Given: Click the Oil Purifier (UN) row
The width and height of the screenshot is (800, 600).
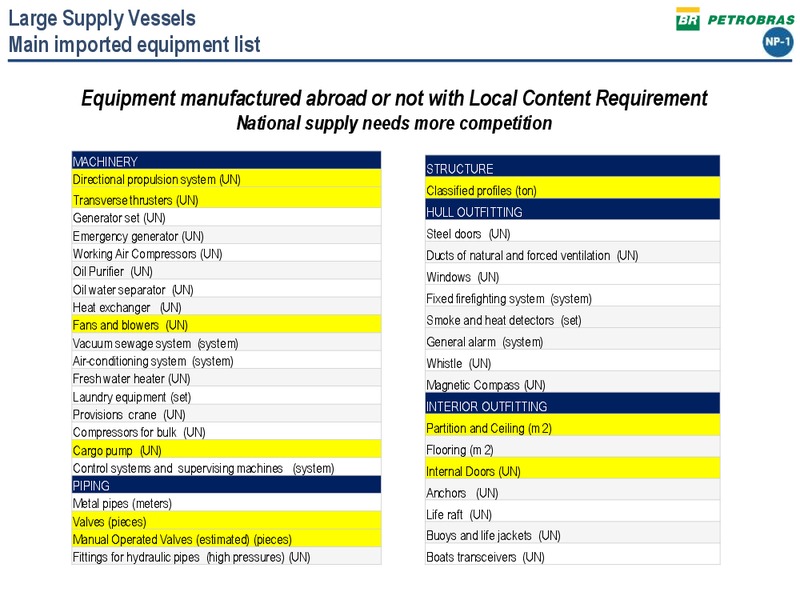Looking at the screenshot, I should coord(226,271).
